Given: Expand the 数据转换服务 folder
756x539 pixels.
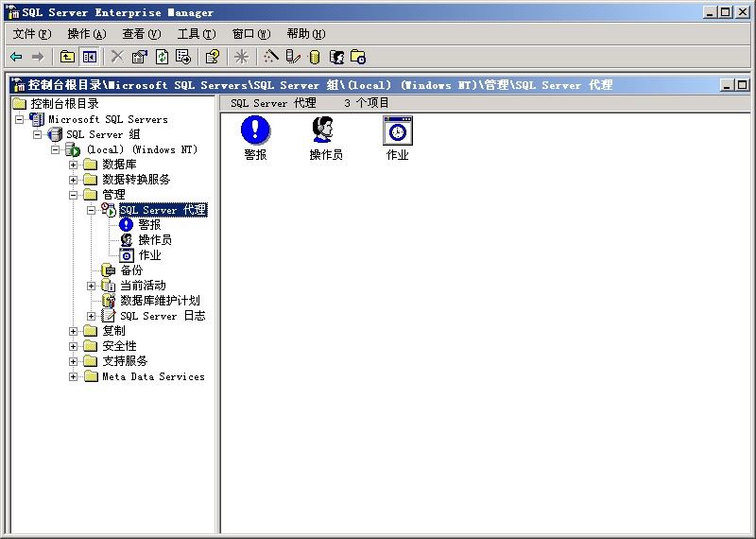Looking at the screenshot, I should click(73, 180).
